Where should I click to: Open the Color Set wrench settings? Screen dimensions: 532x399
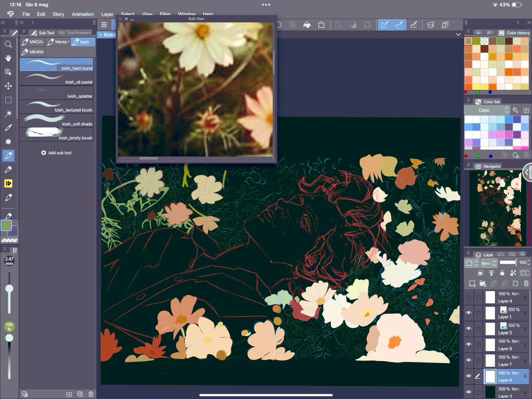tap(515, 110)
